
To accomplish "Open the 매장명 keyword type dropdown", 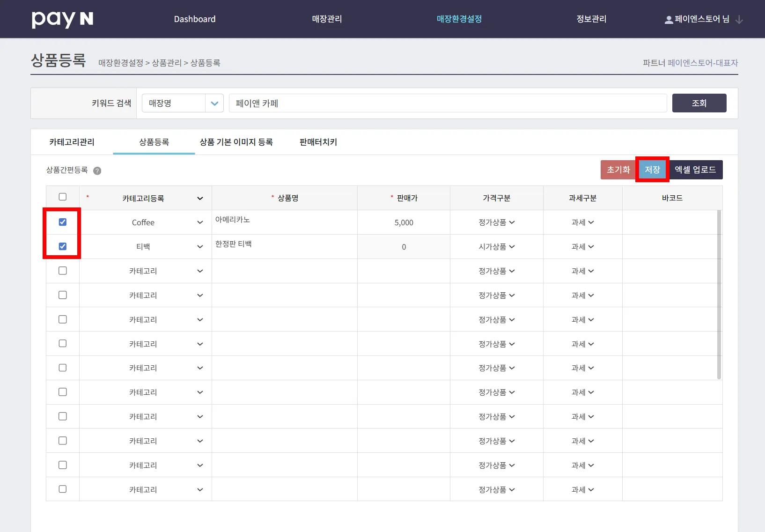I will (183, 103).
